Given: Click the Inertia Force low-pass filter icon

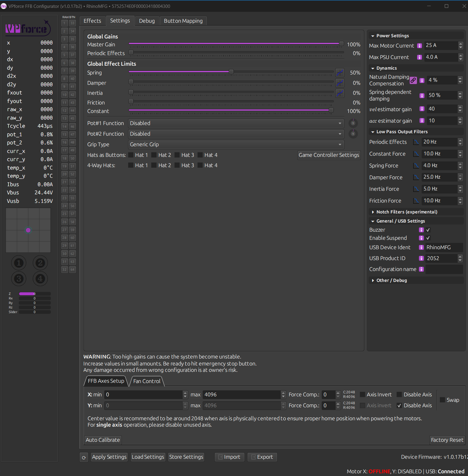Looking at the screenshot, I should click(x=417, y=189).
